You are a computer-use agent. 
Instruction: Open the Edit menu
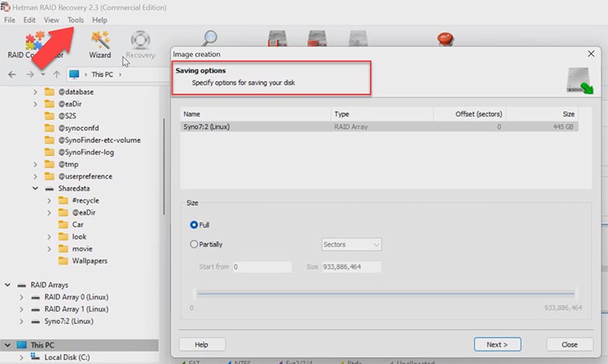coord(29,20)
